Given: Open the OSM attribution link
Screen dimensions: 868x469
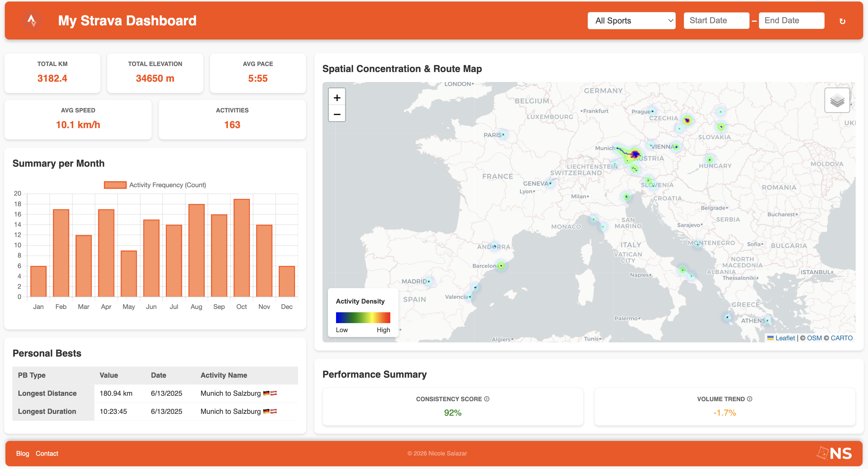Looking at the screenshot, I should click(814, 338).
